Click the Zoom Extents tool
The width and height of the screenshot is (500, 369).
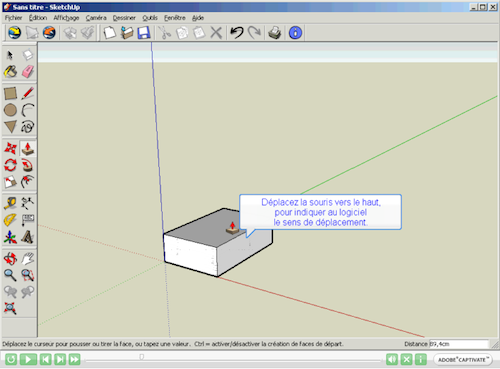[10, 308]
